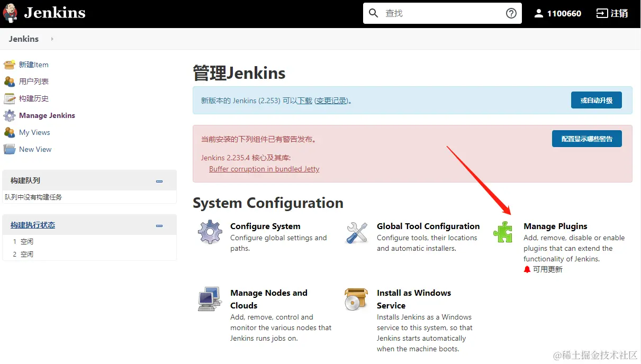Screen dimensions: 641x364
Task: Open search help question mark icon
Action: 511,13
